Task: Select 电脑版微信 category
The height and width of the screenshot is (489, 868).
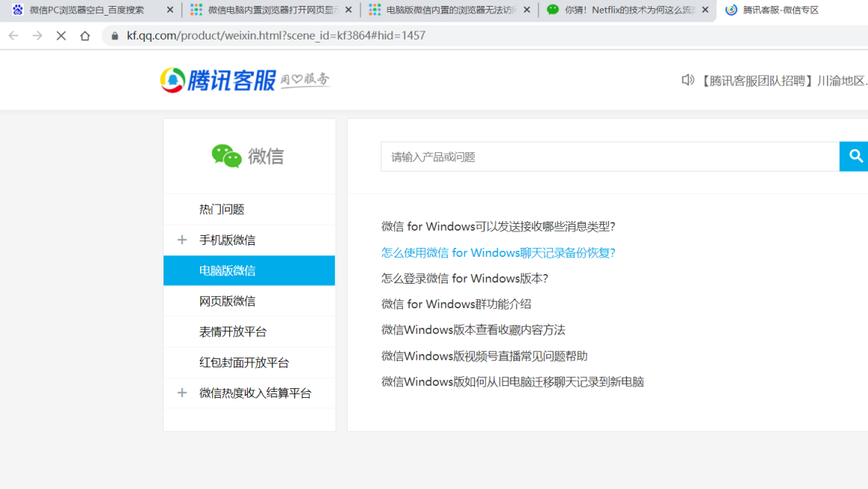Action: pos(249,270)
